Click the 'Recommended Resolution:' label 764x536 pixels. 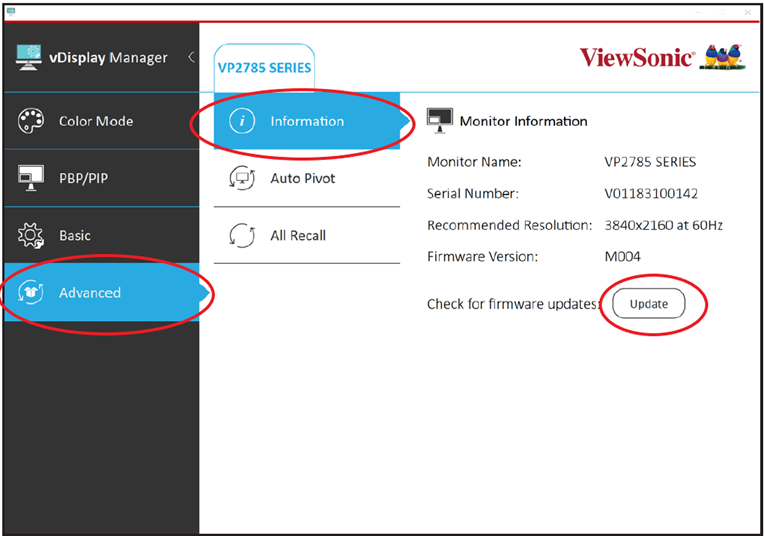(510, 225)
